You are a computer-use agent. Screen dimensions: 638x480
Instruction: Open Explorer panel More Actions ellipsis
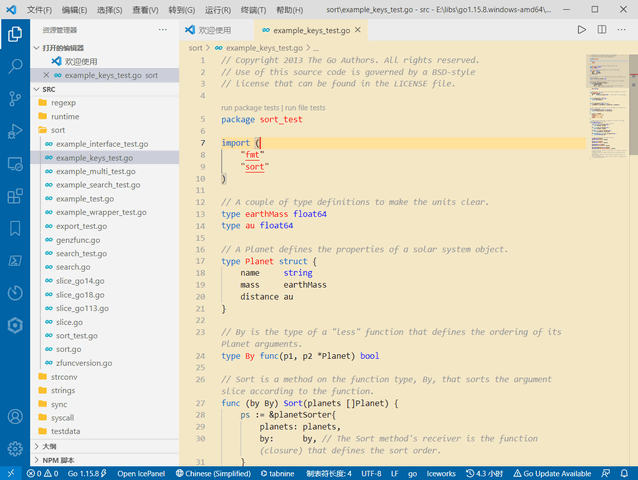pos(163,30)
